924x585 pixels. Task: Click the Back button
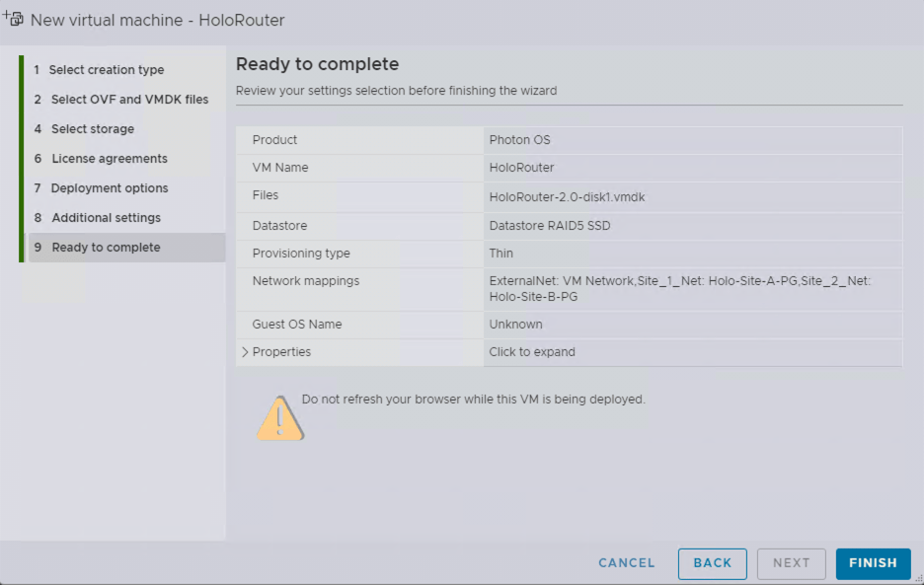[x=712, y=563]
